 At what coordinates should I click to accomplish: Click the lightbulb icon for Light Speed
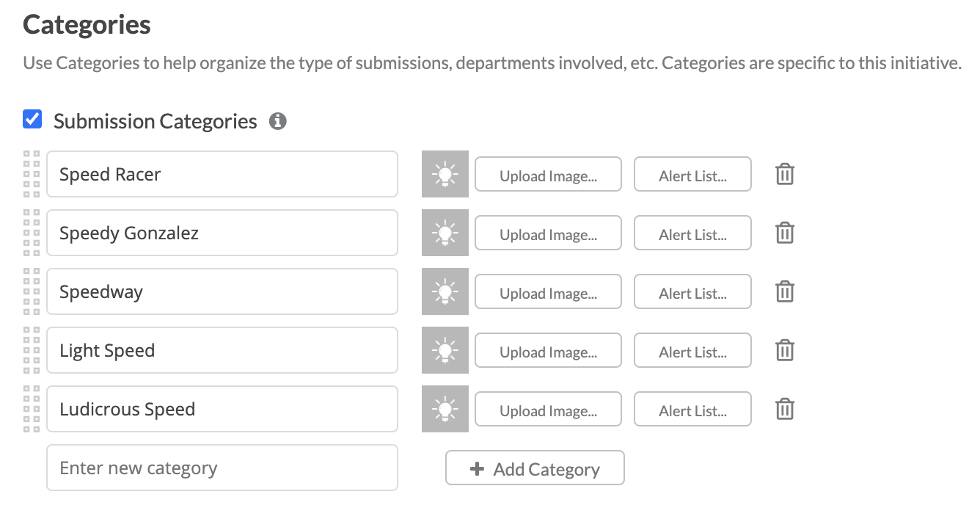pyautogui.click(x=445, y=350)
